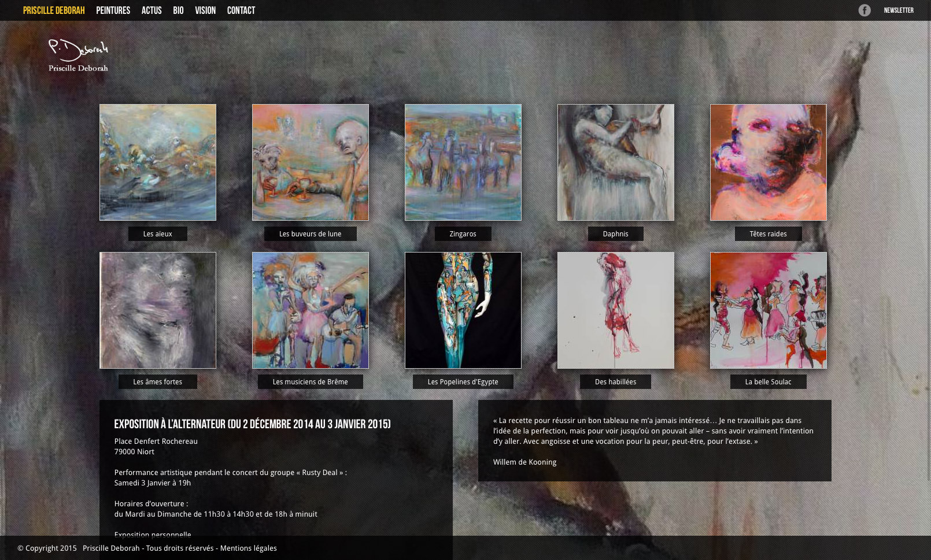Screen dimensions: 931x560
Task: Click the Les âmes fortes label
Action: coord(157,382)
